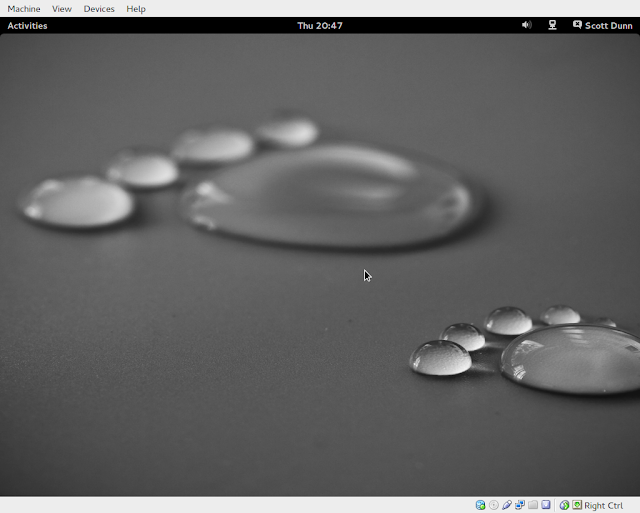Screen dimensions: 640x513
Task: Click the mouse integration status icon
Action: click(564, 505)
